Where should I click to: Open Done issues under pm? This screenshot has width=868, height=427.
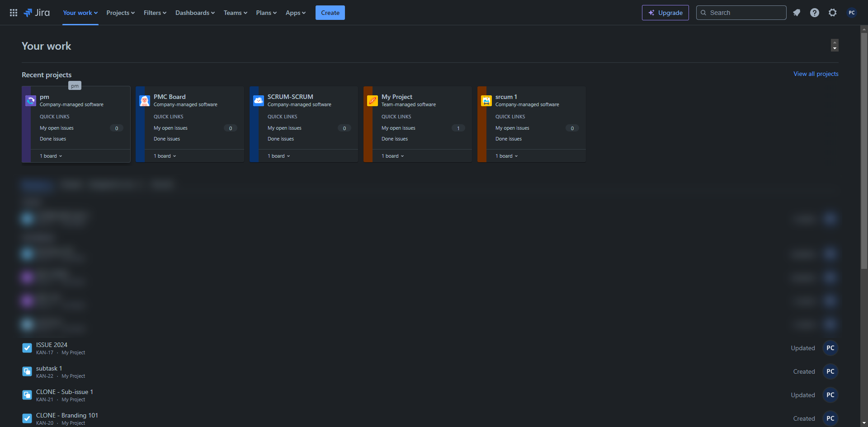pyautogui.click(x=53, y=139)
